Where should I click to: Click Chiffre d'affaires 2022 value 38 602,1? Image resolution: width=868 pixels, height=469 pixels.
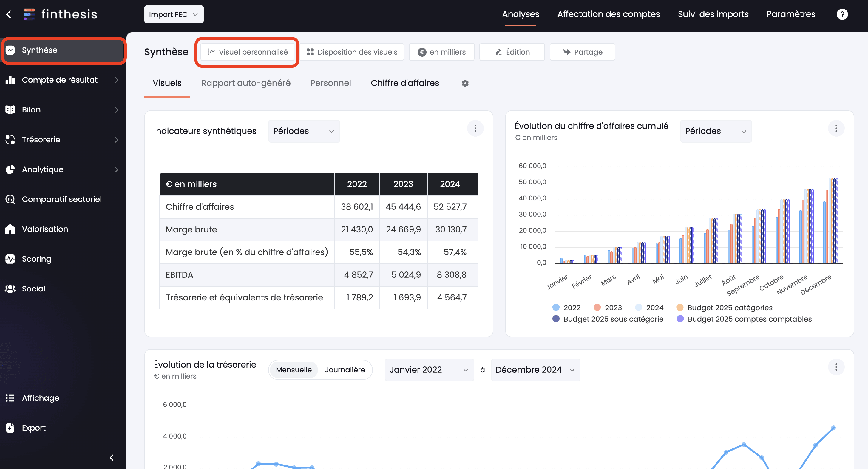coord(356,206)
